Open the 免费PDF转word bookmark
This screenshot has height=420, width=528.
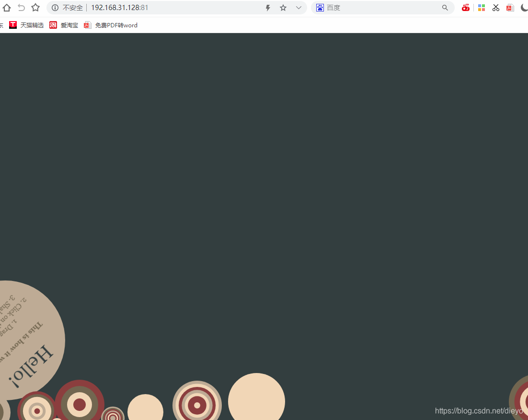(111, 25)
